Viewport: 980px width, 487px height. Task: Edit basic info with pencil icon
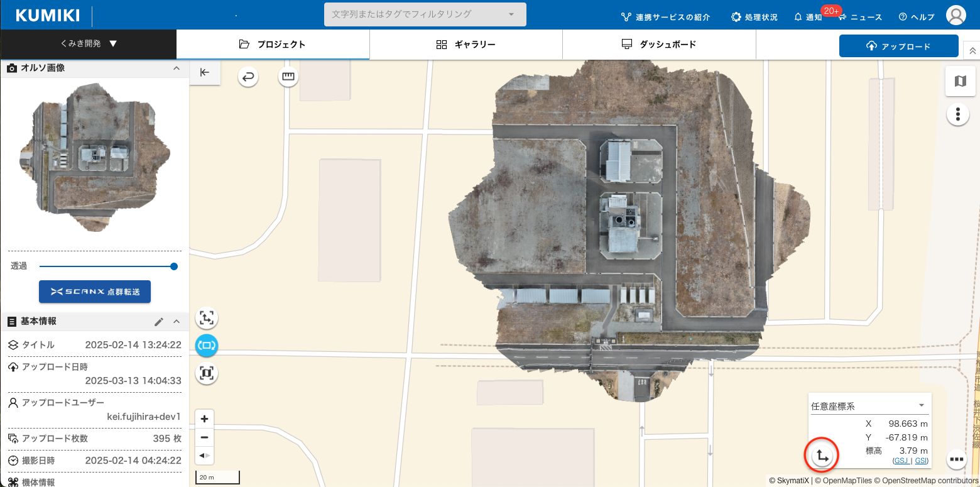pyautogui.click(x=159, y=322)
